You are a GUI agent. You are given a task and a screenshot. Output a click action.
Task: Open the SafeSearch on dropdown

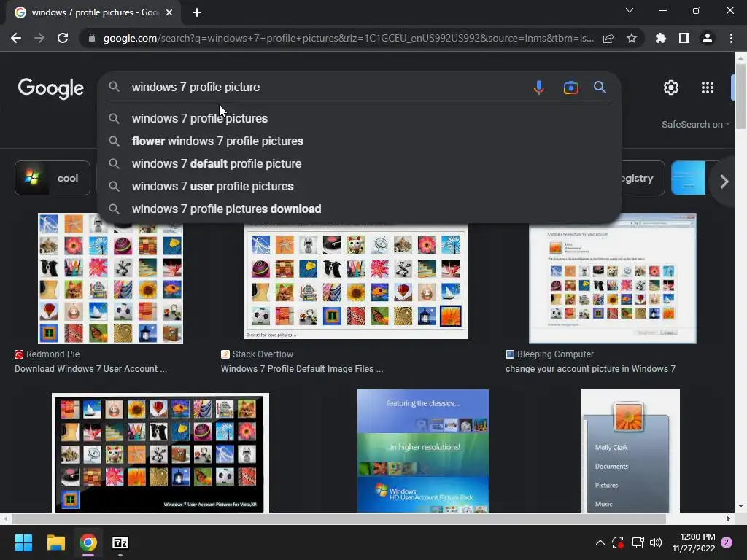695,124
